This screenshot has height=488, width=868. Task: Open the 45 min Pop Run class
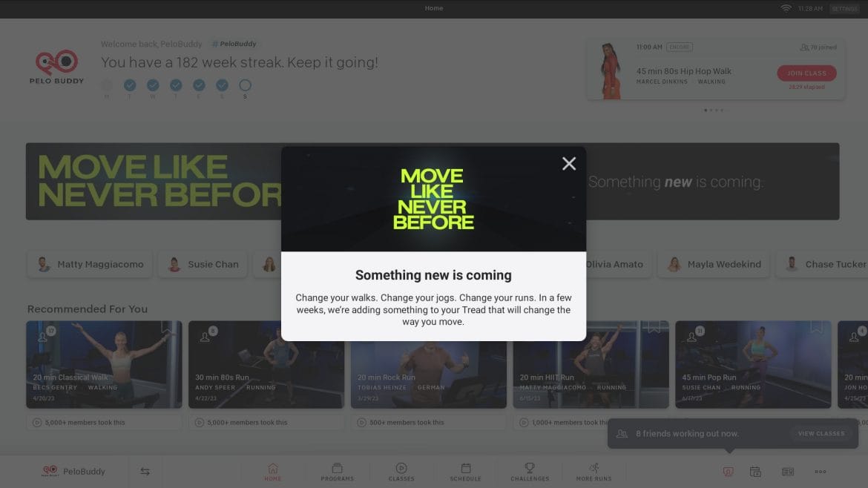coord(753,365)
